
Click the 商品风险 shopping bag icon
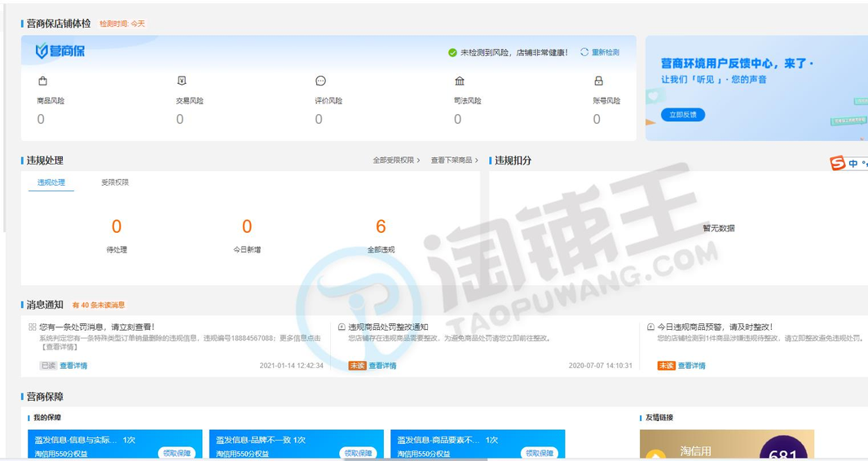[42, 81]
